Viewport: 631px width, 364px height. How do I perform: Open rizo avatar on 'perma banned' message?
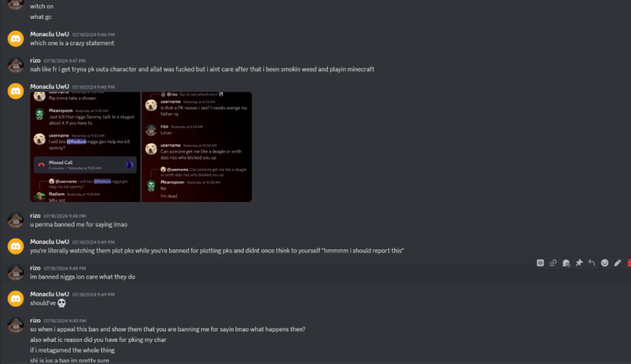16,220
